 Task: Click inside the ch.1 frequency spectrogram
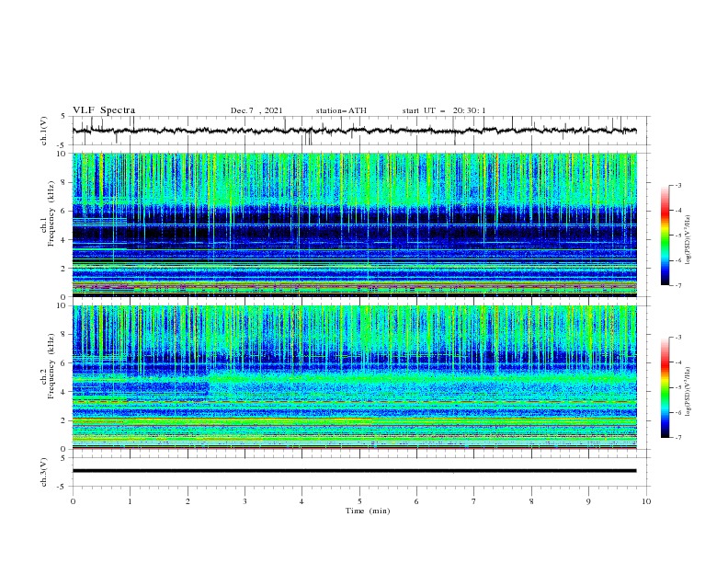click(354, 224)
